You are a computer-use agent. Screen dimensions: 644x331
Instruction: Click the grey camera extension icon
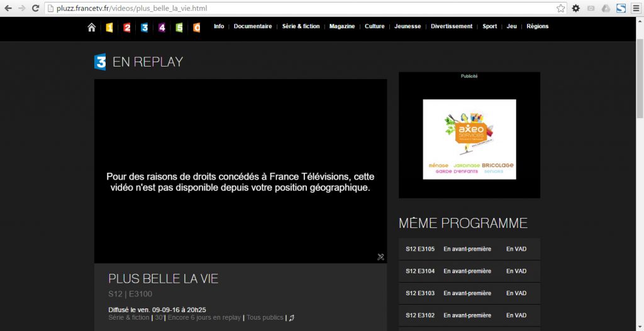point(591,8)
